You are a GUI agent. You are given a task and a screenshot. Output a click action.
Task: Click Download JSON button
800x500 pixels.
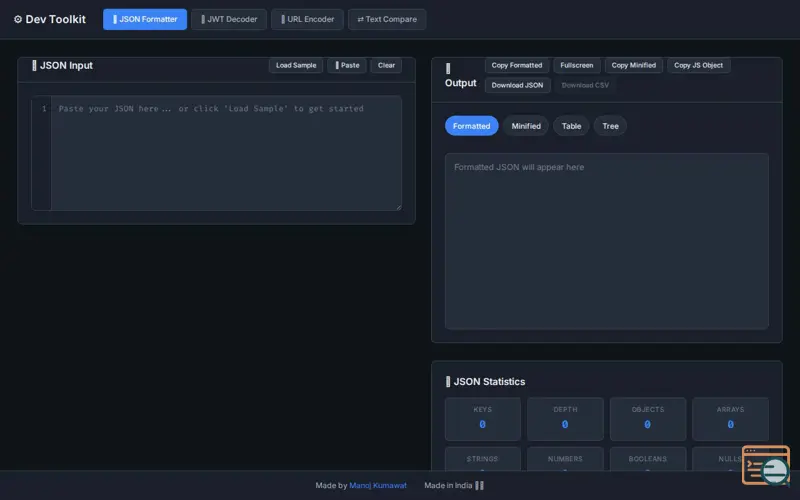[517, 85]
